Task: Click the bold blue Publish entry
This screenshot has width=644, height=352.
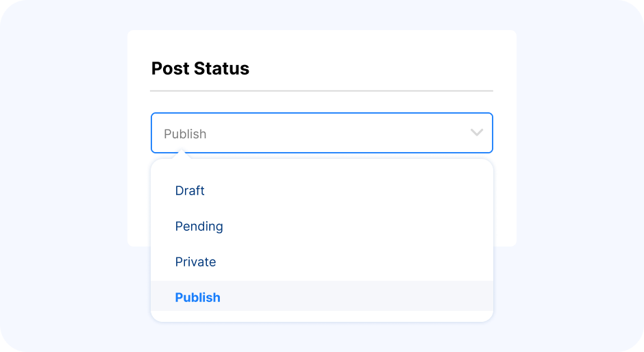Action: point(197,297)
